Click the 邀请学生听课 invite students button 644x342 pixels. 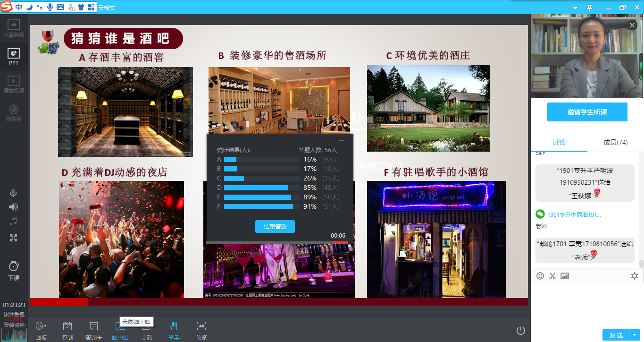pos(587,112)
